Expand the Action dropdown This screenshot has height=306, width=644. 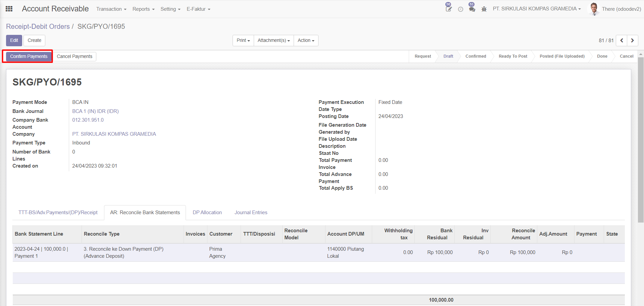[306, 41]
